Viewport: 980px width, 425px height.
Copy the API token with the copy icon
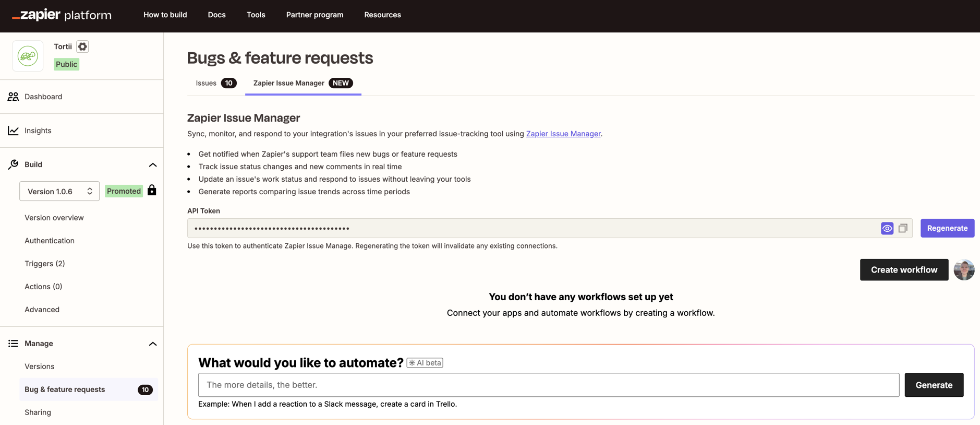point(903,228)
